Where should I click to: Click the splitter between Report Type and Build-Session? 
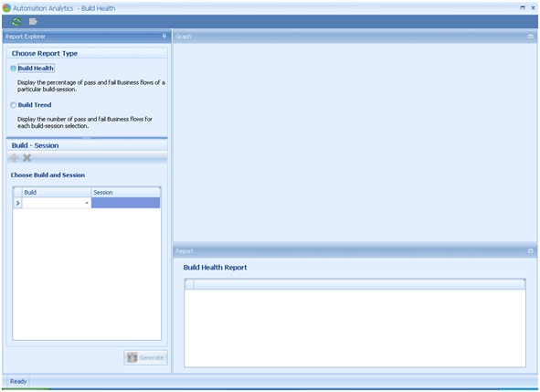(87, 138)
